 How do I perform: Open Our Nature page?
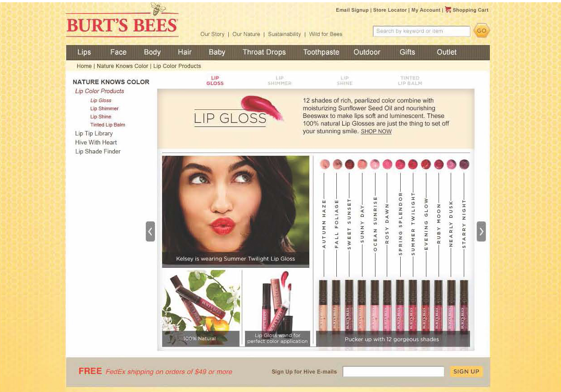pos(246,34)
